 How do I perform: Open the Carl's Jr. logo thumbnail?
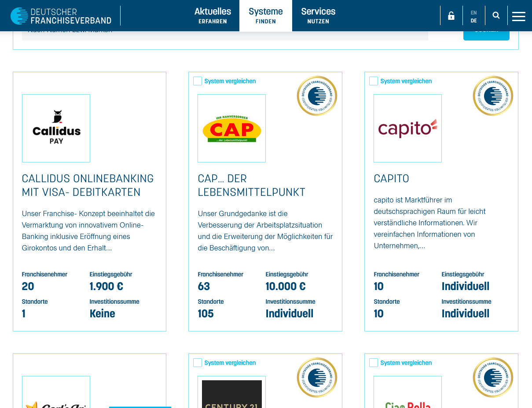click(56, 392)
